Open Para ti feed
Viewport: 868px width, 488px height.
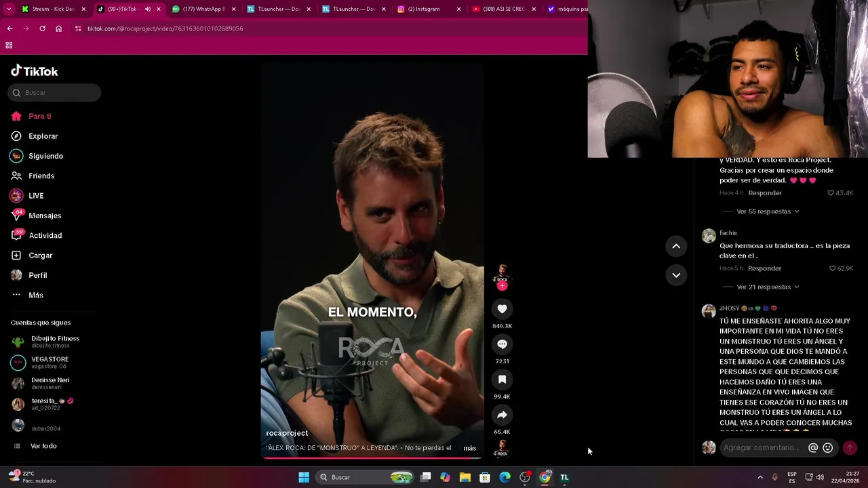click(31, 117)
